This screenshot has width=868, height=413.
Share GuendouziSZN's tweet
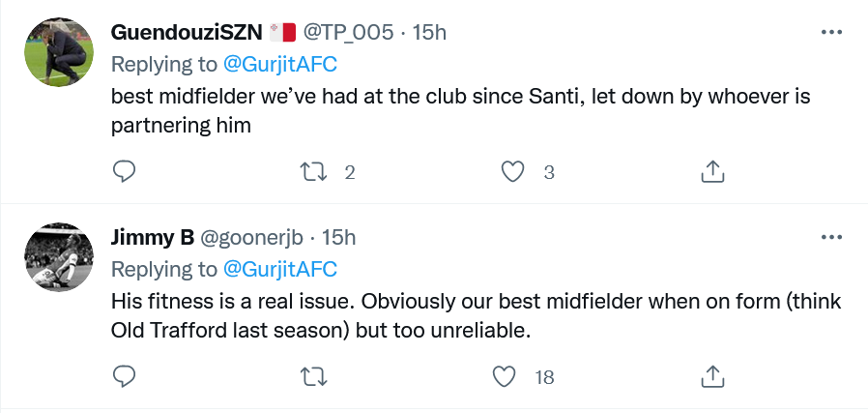[711, 172]
